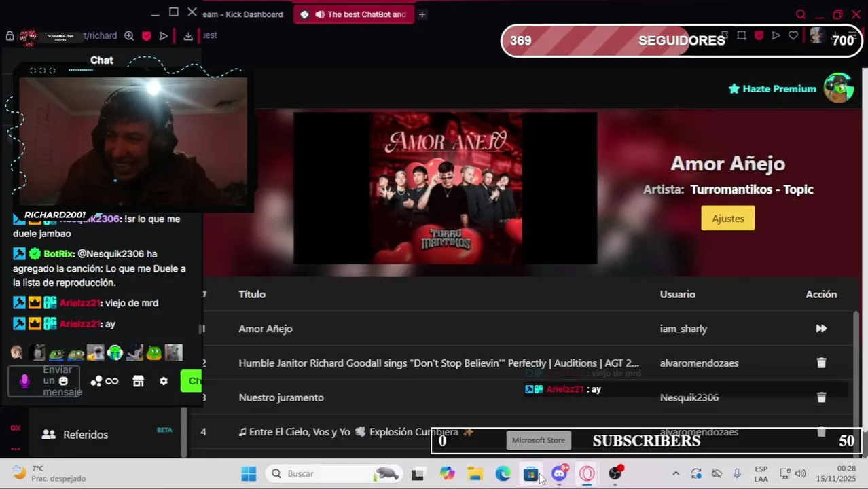
Task: Click the purple microphone icon in chat
Action: (x=24, y=381)
